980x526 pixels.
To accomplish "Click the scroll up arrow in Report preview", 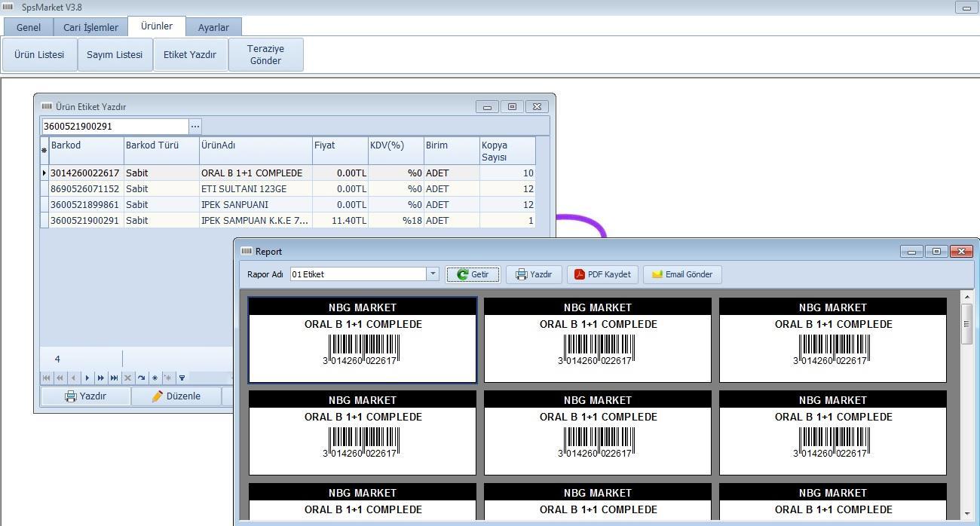I will pos(967,297).
